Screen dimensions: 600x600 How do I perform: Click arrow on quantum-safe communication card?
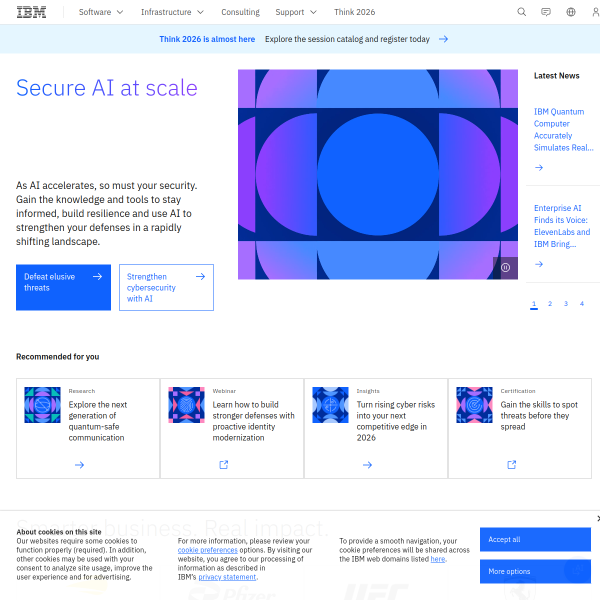point(79,465)
